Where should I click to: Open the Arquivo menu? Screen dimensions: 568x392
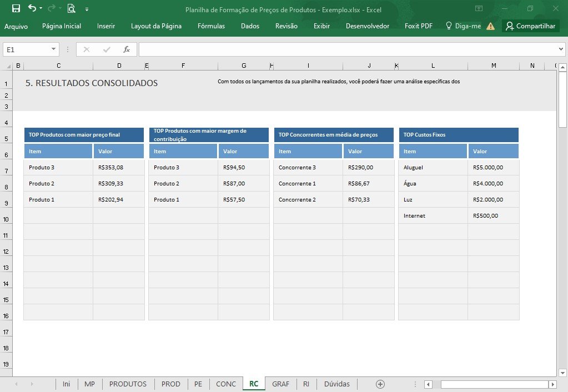(x=16, y=26)
